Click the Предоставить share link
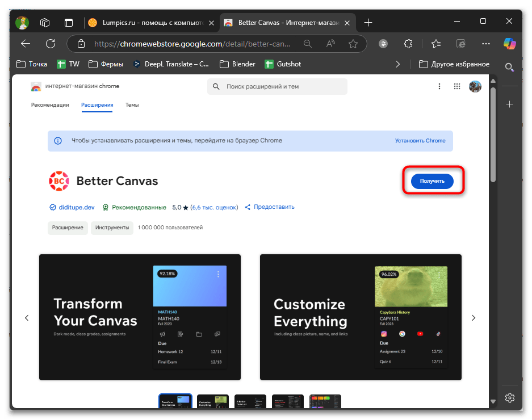 [270, 207]
